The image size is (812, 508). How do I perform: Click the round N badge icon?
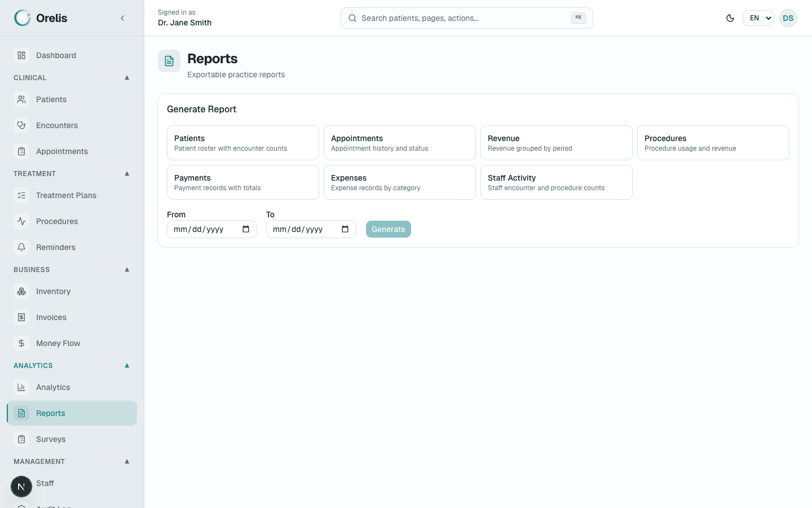coord(21,487)
